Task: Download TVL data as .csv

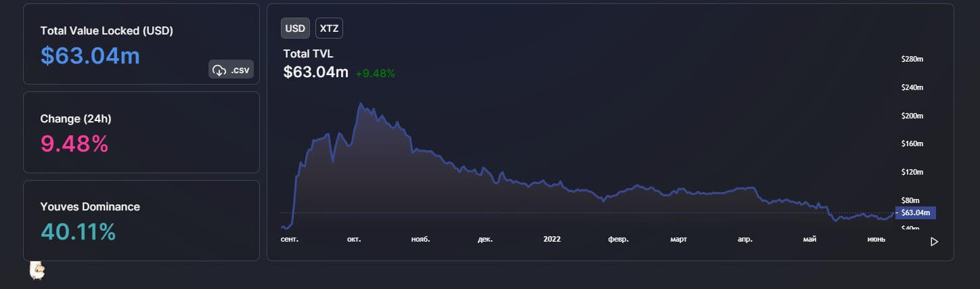Action: pos(231,69)
